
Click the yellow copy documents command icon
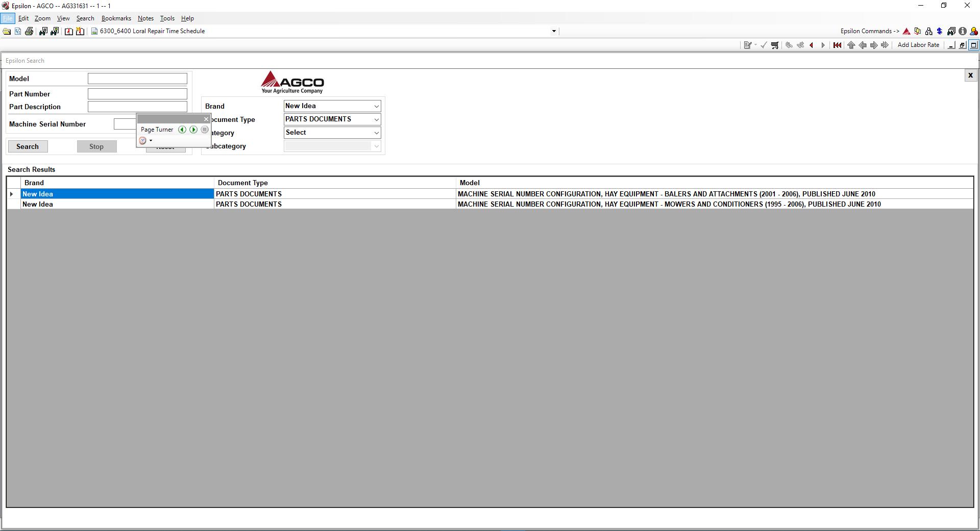point(918,32)
